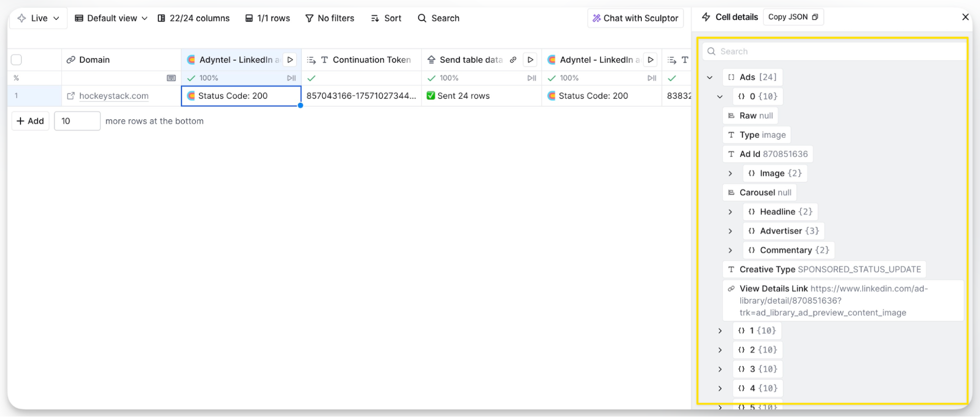Open the hockeystack.com link
The height and width of the screenshot is (417, 980).
114,96
